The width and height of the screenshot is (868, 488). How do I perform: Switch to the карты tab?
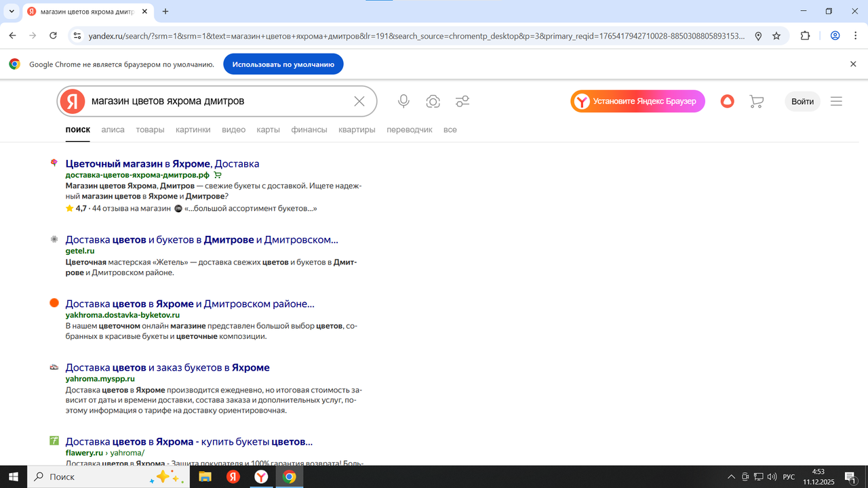coord(269,129)
